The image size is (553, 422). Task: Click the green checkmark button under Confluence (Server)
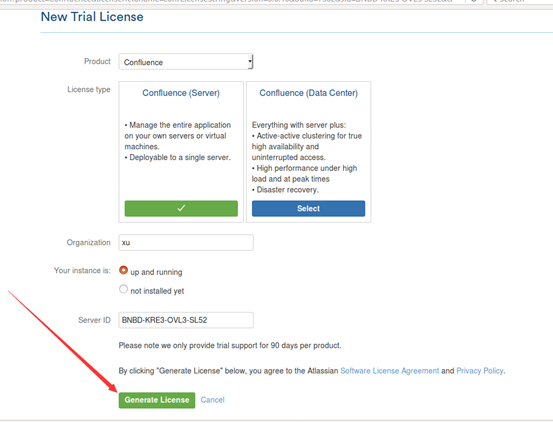pos(181,208)
